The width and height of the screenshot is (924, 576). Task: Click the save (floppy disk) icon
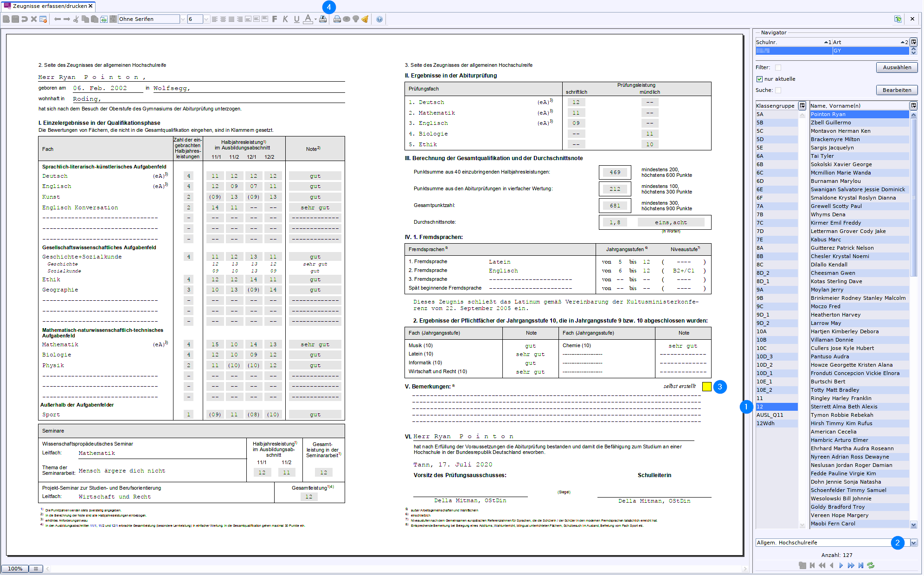point(15,19)
